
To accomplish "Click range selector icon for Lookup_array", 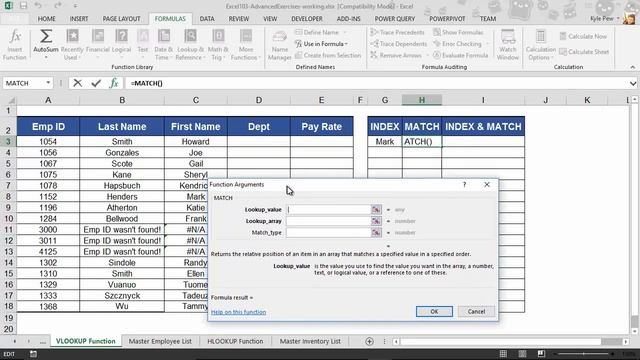I will 376,221.
